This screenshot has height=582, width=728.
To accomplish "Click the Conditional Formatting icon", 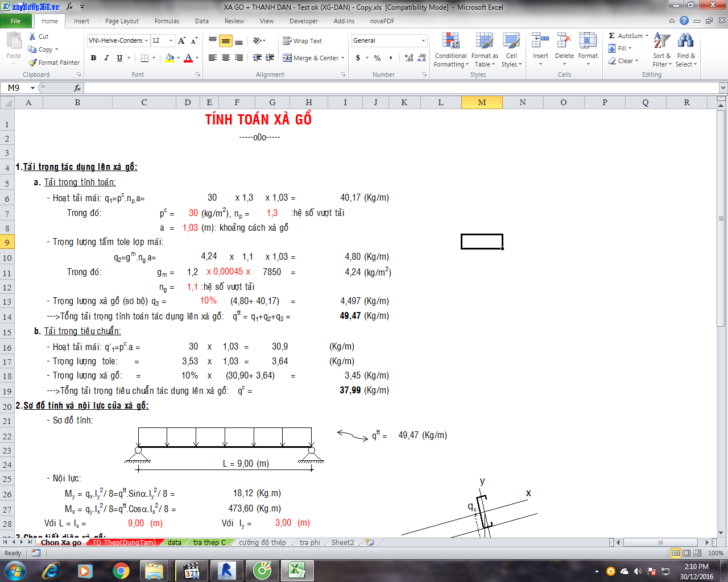I will point(450,41).
